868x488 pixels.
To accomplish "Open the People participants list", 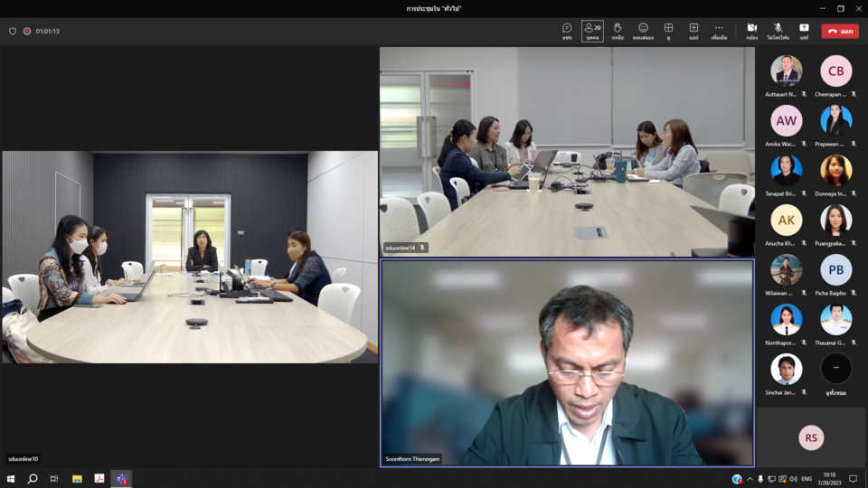I will [592, 31].
